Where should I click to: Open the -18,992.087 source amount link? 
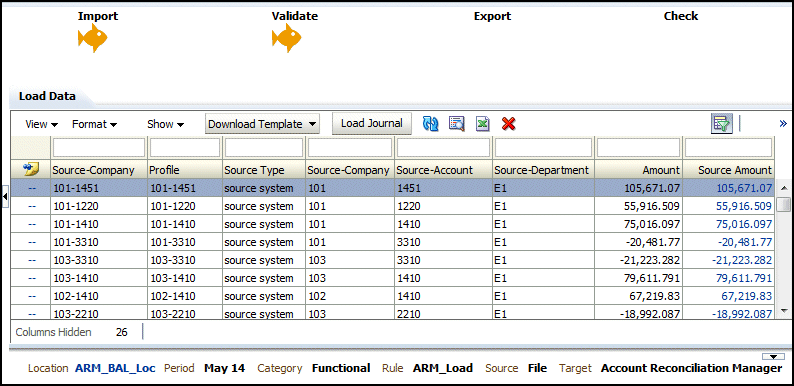pyautogui.click(x=742, y=314)
